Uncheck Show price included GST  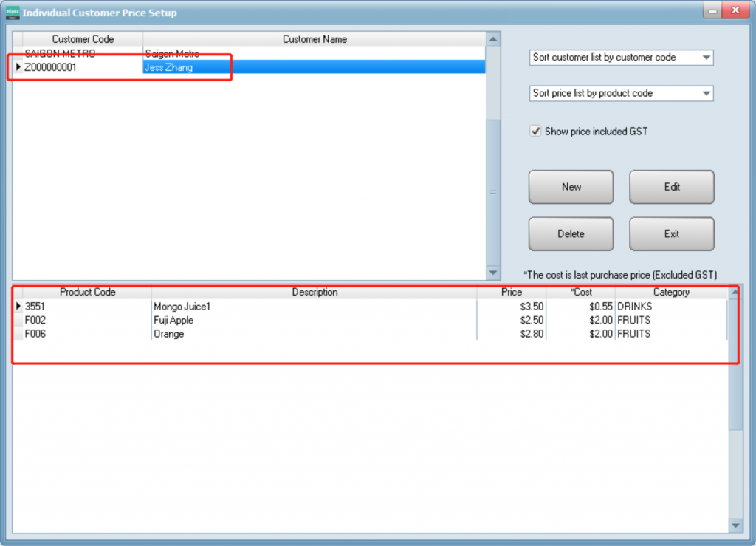[x=536, y=132]
